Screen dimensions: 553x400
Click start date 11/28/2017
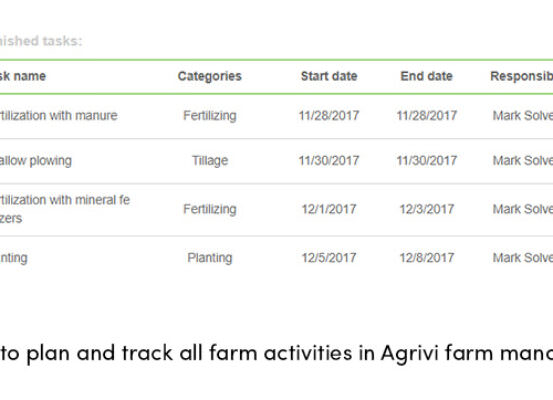[329, 116]
